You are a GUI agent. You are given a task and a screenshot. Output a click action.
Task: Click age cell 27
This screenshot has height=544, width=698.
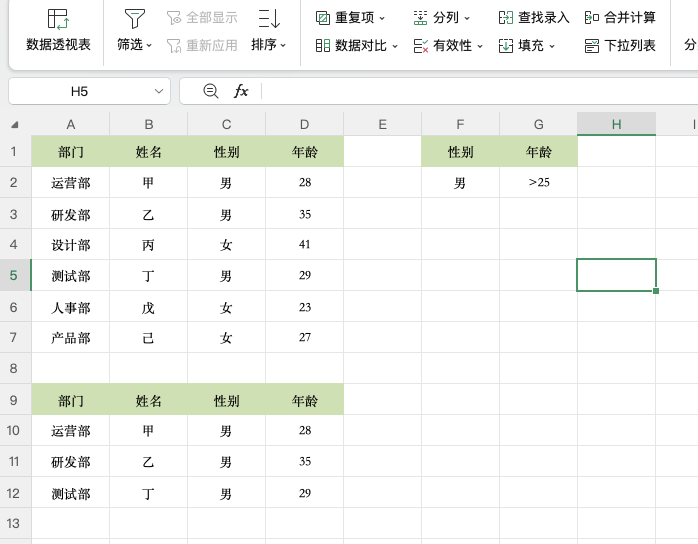304,337
